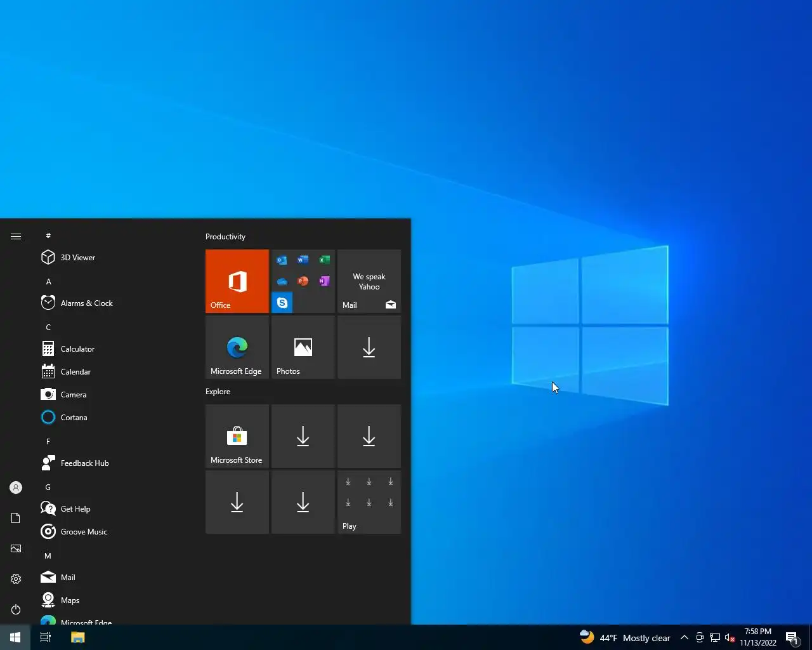
Task: Launch Alarms & Clock
Action: pos(113,303)
